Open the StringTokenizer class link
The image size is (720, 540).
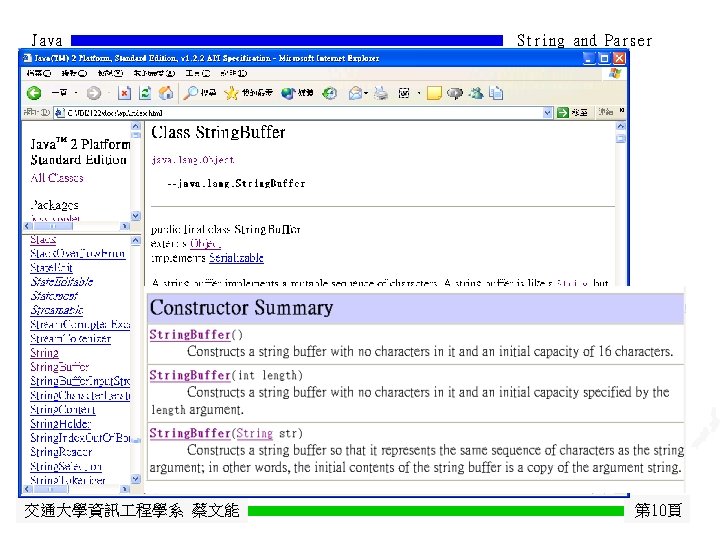68,480
